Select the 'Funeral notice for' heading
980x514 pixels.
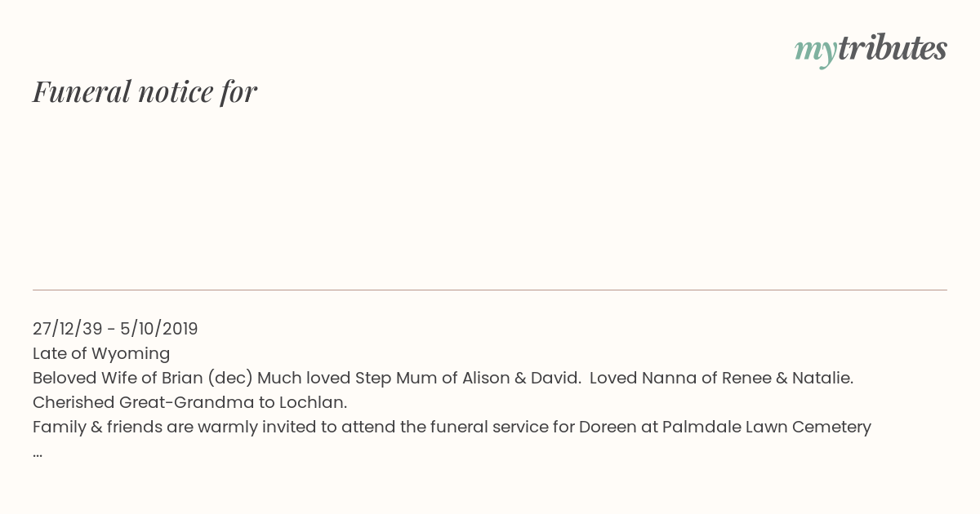click(145, 92)
